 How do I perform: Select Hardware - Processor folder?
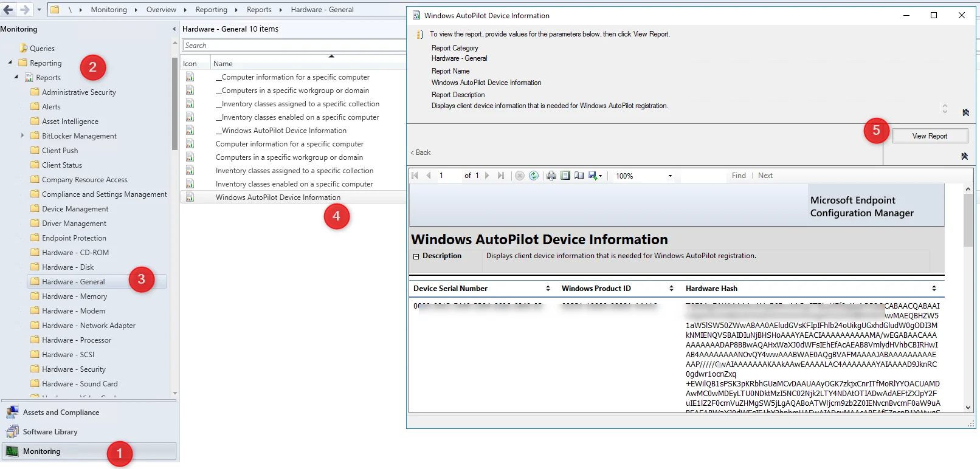77,340
